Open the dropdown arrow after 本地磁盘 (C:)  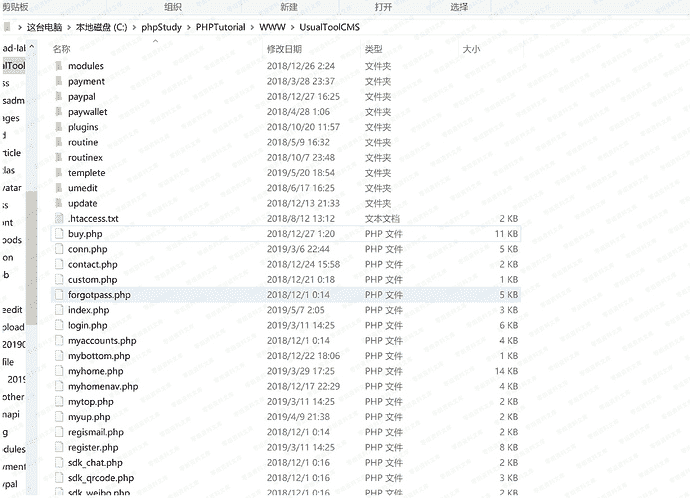pos(134,27)
